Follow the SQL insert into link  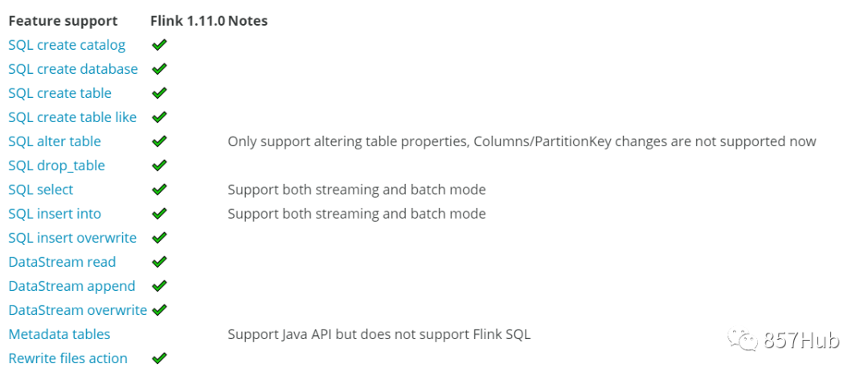point(55,214)
